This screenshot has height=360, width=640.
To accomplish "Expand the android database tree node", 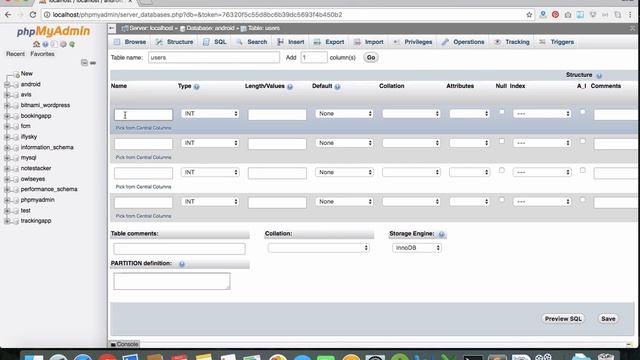I will coord(7,84).
